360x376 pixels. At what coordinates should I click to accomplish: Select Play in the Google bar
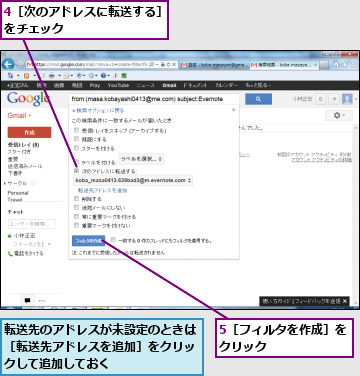[95, 85]
